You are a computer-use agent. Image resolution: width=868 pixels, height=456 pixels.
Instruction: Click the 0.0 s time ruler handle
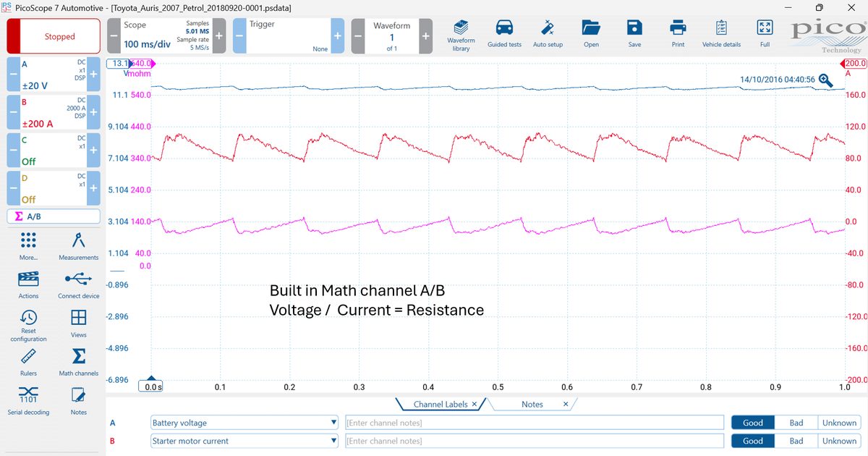click(152, 385)
